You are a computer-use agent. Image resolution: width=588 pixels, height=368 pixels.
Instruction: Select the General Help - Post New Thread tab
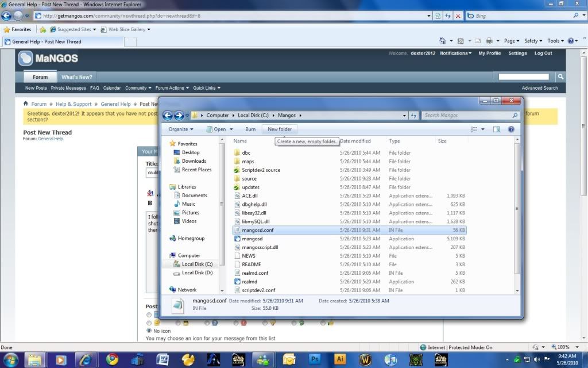pyautogui.click(x=63, y=41)
